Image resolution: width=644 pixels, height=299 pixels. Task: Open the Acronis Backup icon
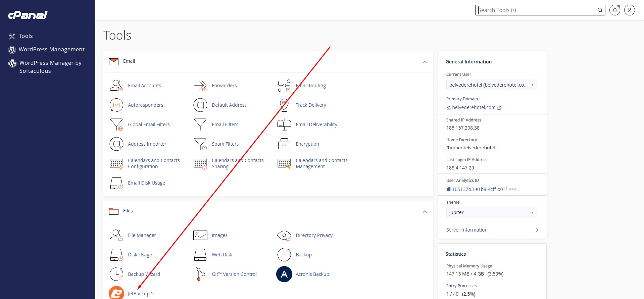click(284, 274)
